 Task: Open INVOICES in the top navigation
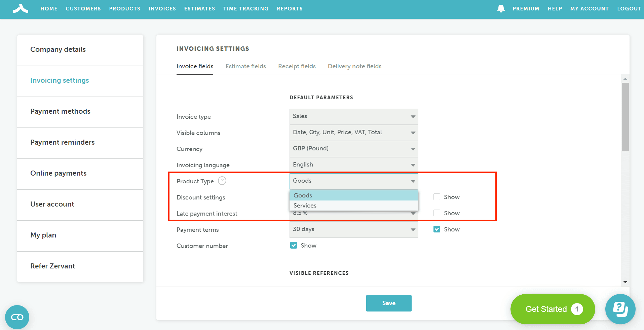[x=162, y=9]
